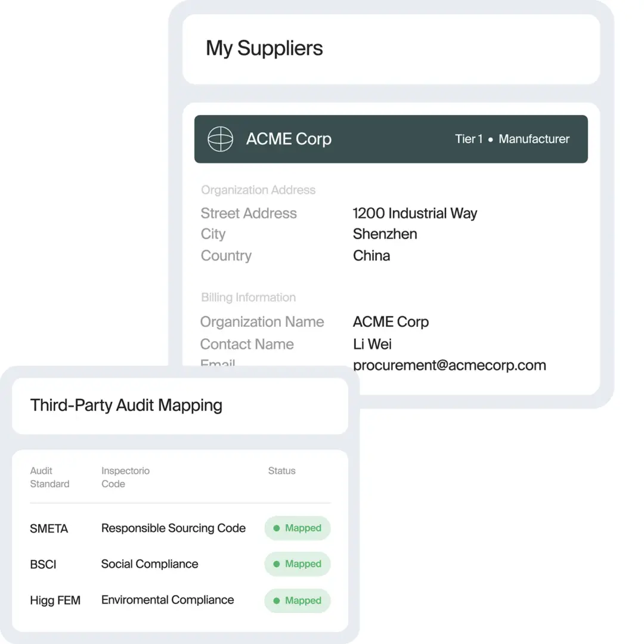Click the green dot in BSCI Mapped badge
Viewport: 644px width, 644px height.
(277, 564)
